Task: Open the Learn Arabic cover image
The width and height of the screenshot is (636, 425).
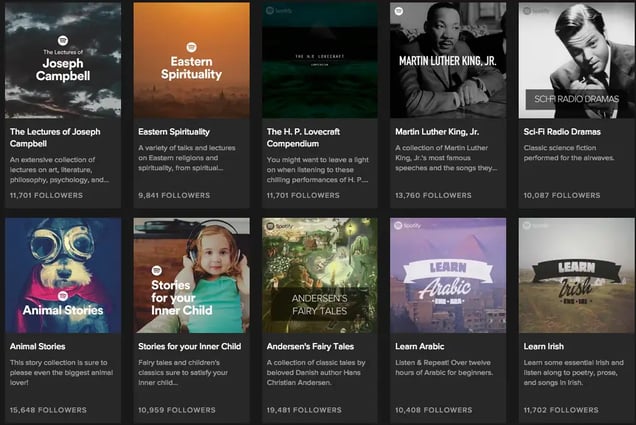Action: (x=448, y=275)
